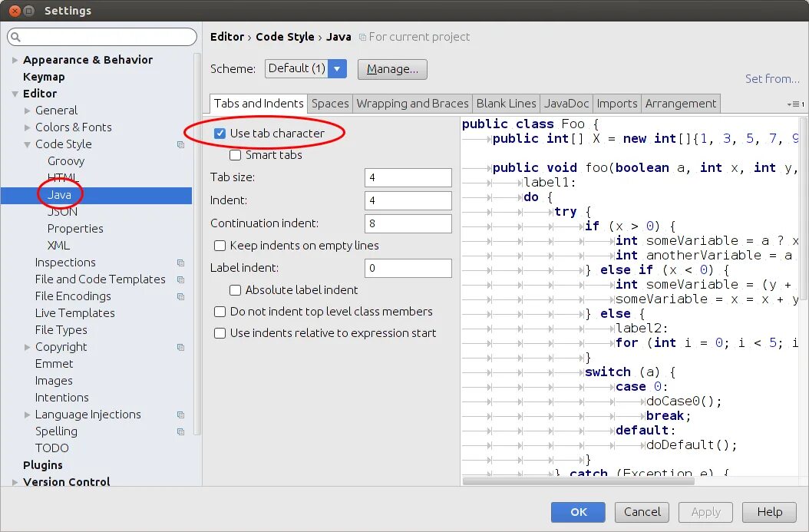
Task: Click project-level icon beside File Encodings
Action: click(180, 296)
